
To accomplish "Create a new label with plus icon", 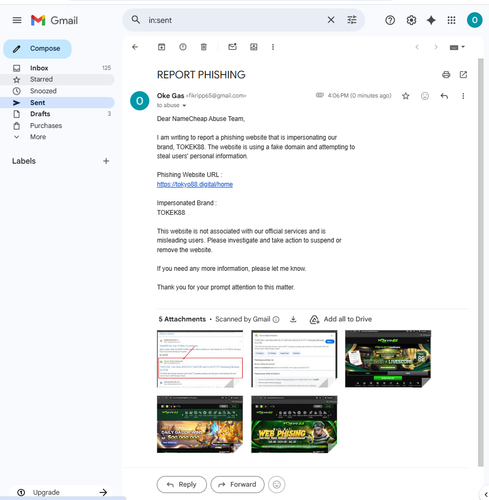I will tap(106, 161).
